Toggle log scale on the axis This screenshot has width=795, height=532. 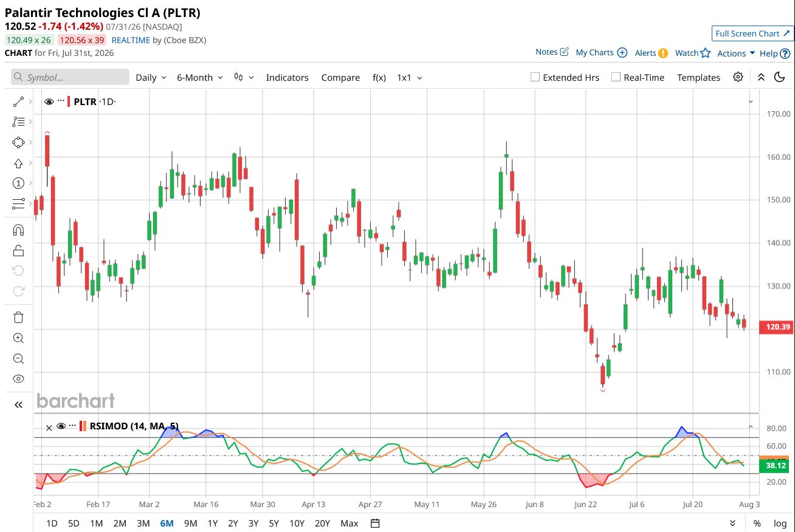tap(780, 523)
